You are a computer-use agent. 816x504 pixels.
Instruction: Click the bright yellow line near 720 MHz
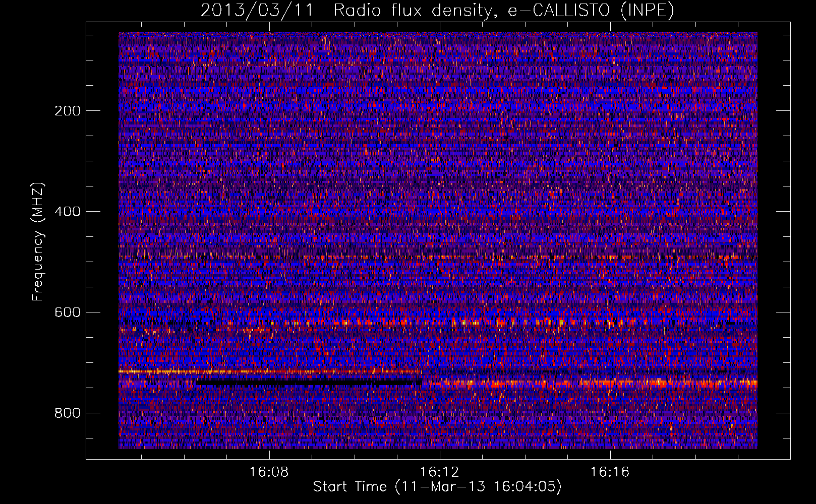point(270,371)
